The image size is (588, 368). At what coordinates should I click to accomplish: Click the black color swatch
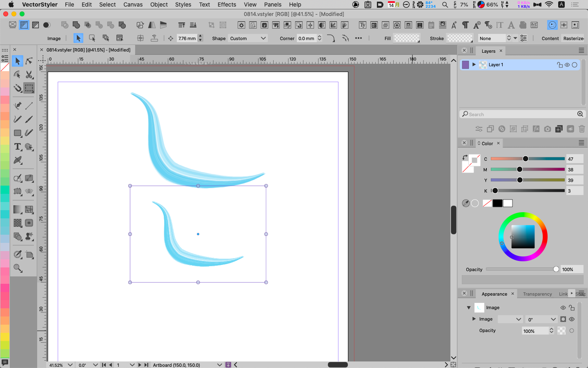[x=497, y=203]
